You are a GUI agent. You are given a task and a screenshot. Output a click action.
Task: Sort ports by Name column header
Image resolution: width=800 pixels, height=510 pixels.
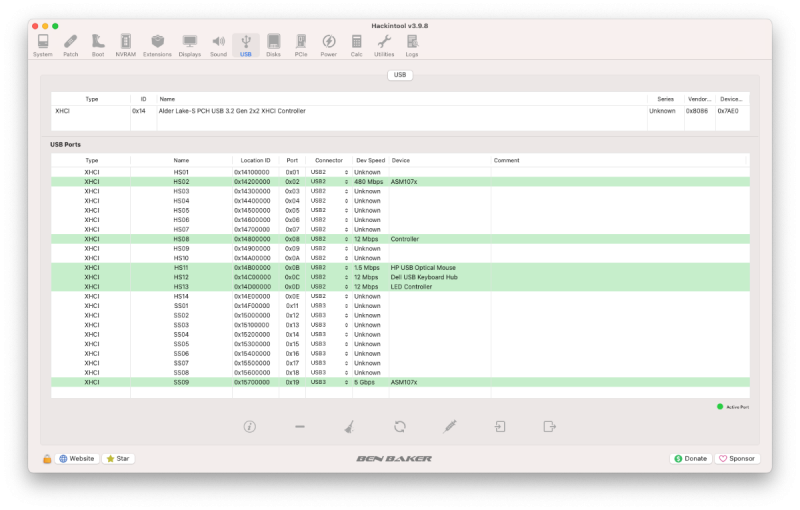[x=181, y=160]
